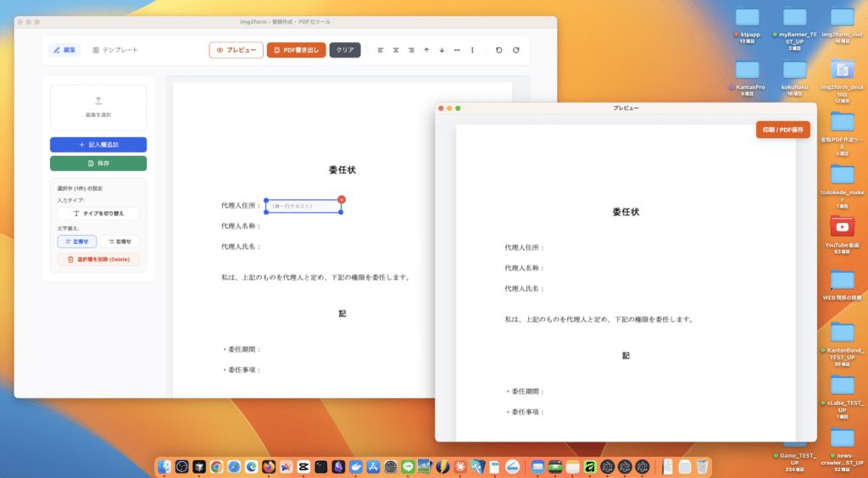The height and width of the screenshot is (478, 868).
Task: Open Firefox from the Dock
Action: 269,467
